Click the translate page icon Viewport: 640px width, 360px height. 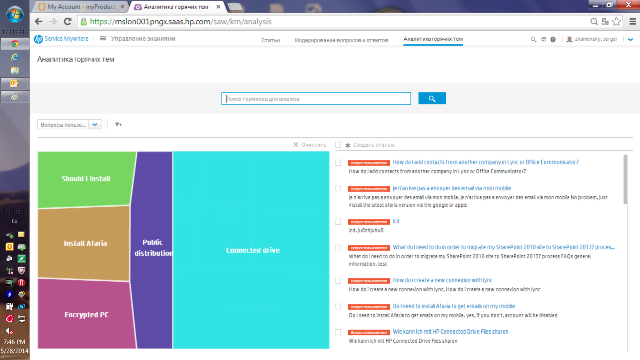[x=605, y=22]
